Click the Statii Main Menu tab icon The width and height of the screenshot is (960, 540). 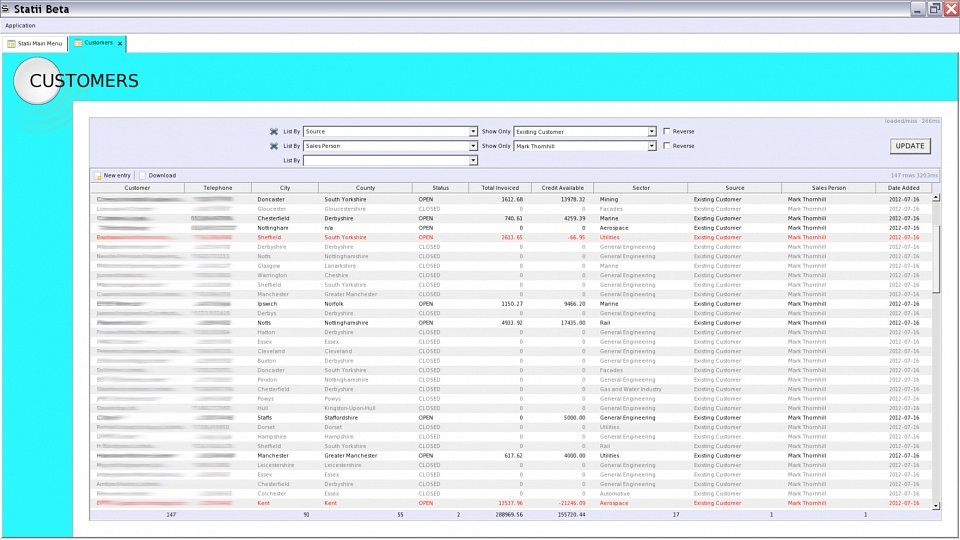point(11,43)
